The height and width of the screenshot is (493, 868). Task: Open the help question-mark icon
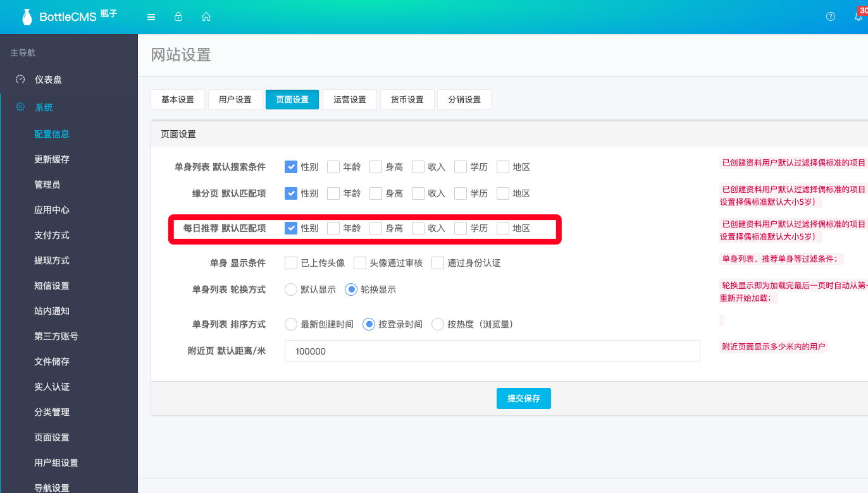[x=831, y=16]
